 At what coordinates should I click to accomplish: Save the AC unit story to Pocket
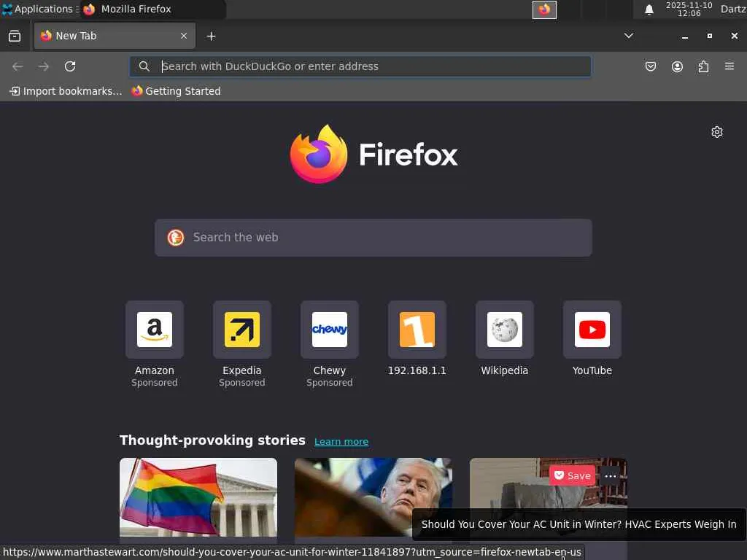point(572,475)
